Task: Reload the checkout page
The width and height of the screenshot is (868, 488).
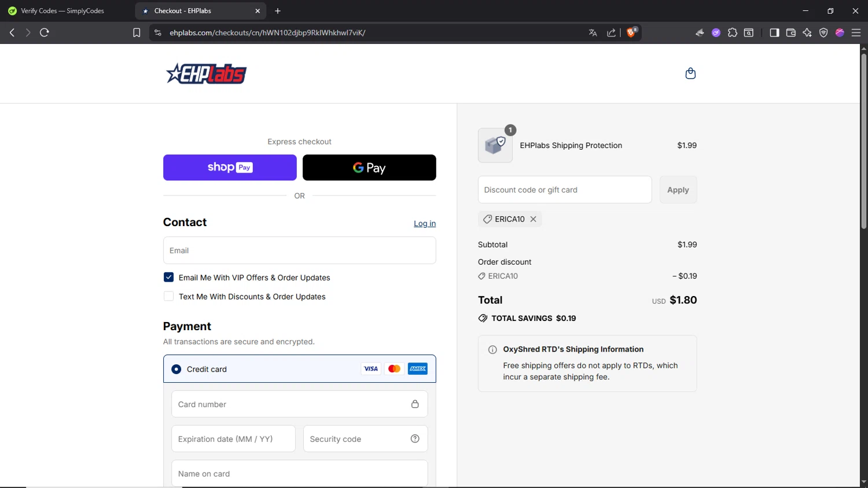Action: click(x=45, y=32)
